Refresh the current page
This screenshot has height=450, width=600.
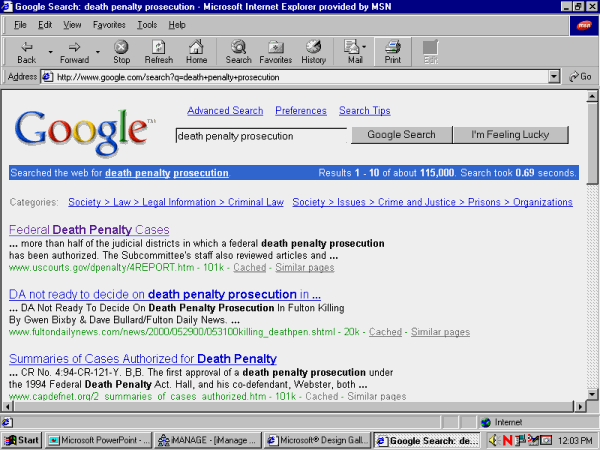tap(158, 51)
